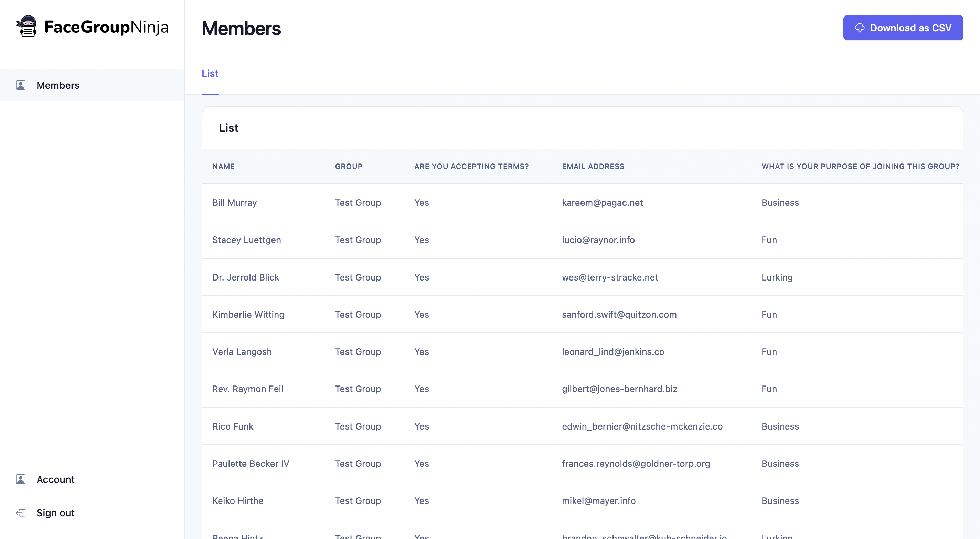Screen dimensions: 980x539
Task: Open Members in the sidebar
Action: [x=92, y=85]
